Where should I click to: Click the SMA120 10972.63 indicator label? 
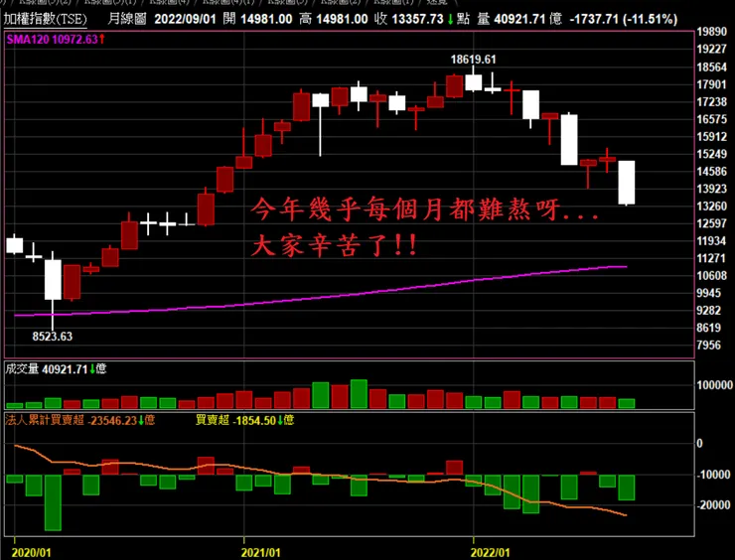(52, 40)
